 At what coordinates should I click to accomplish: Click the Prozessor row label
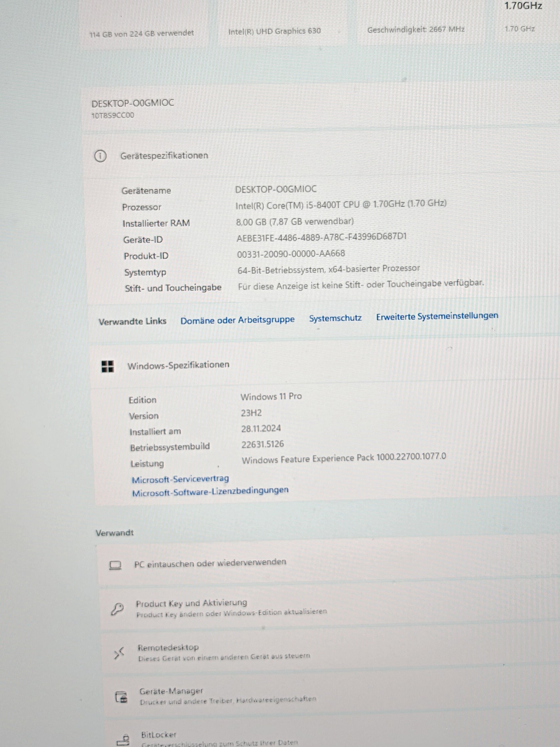coord(141,207)
